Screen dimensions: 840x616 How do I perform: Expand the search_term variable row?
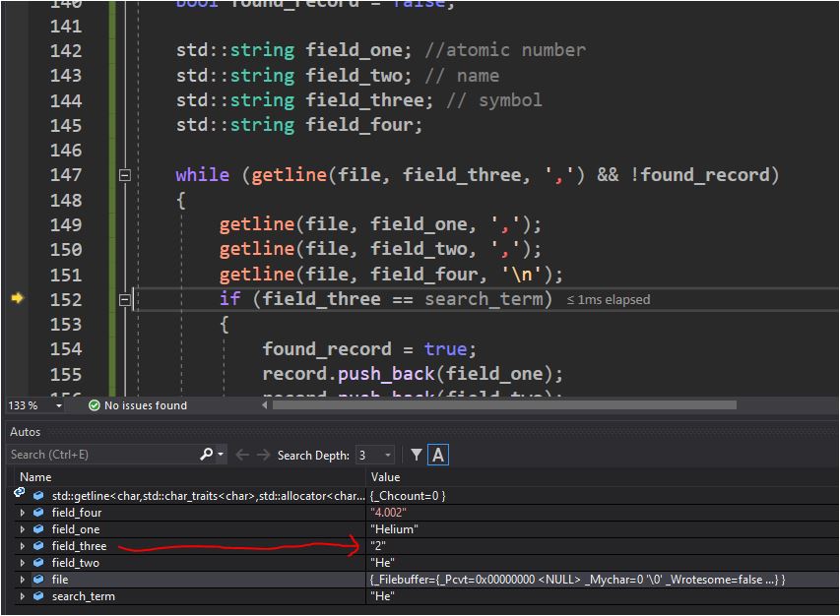tap(22, 596)
